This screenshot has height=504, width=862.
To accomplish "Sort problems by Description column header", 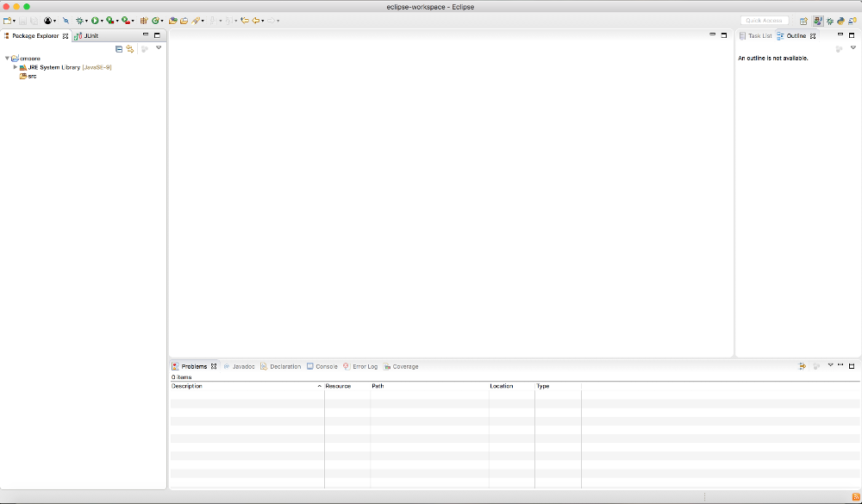I will click(x=241, y=386).
